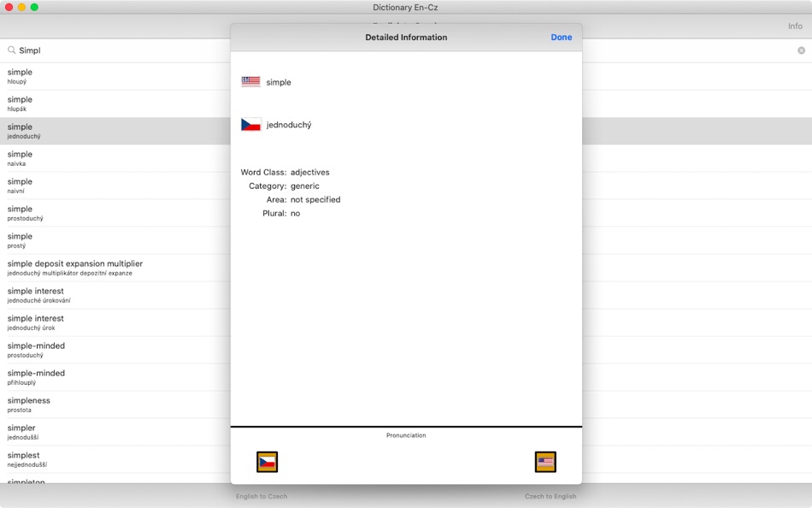
Task: Select the "simple deposit expansion multiplier" entry
Action: click(111, 268)
